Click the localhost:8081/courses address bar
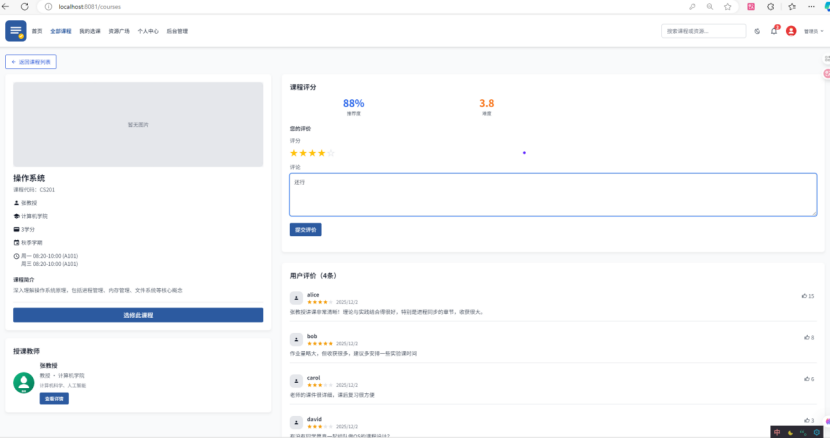Image resolution: width=830 pixels, height=438 pixels. pos(90,7)
